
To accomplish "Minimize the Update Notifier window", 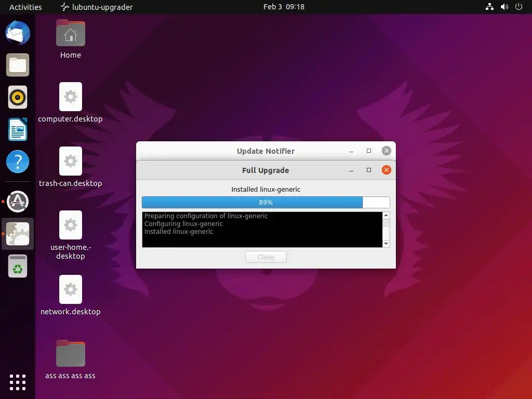I will 351,151.
